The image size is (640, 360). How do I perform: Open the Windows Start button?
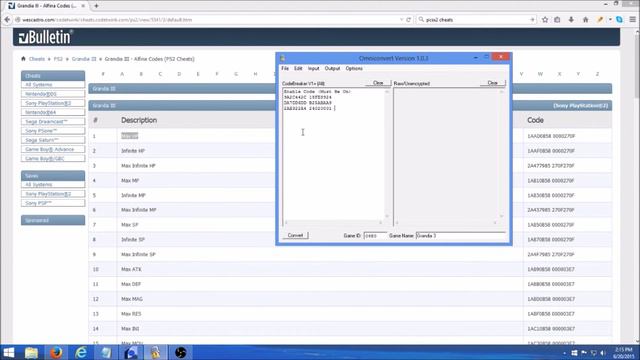coord(9,352)
